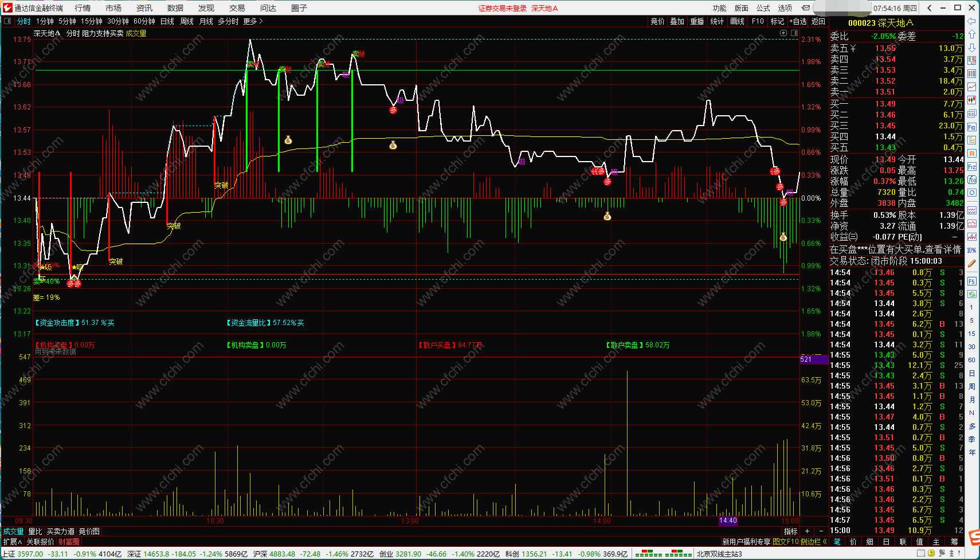Switch to the 日线 period tab
The width and height of the screenshot is (980, 560).
click(x=167, y=21)
